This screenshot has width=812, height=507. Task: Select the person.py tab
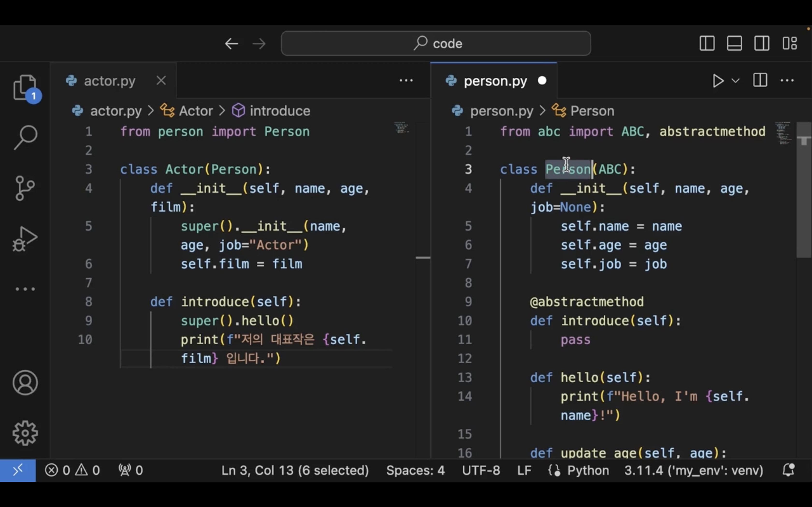coord(495,81)
